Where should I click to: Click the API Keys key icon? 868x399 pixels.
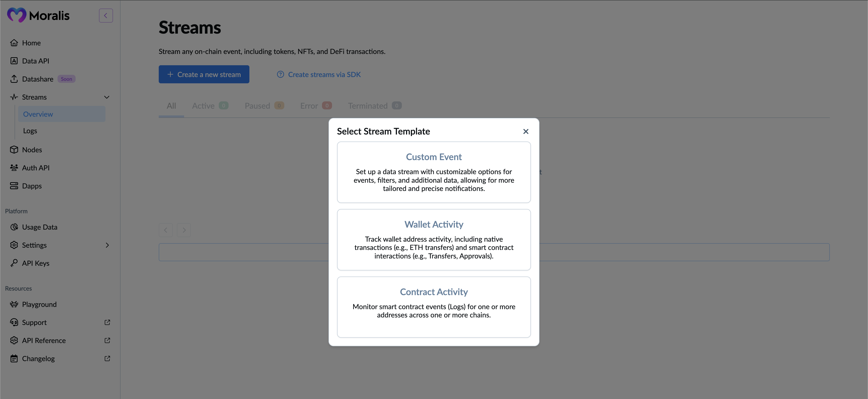coord(14,263)
